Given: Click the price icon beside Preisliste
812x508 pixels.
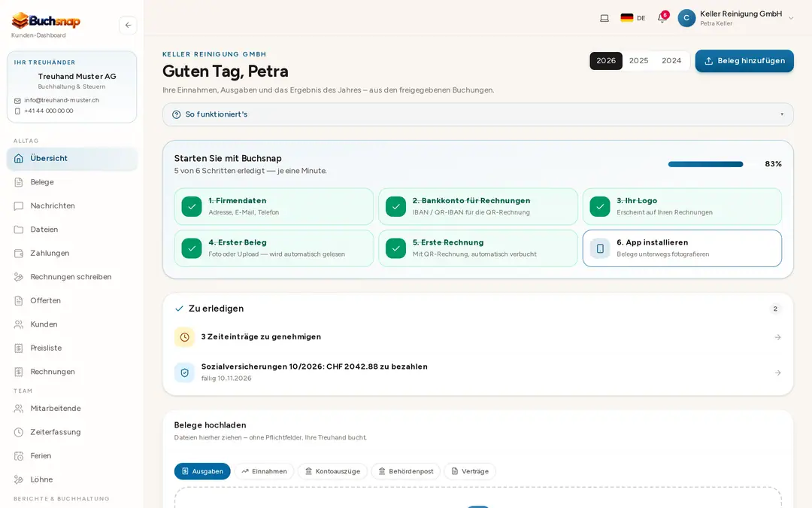Looking at the screenshot, I should tap(19, 348).
